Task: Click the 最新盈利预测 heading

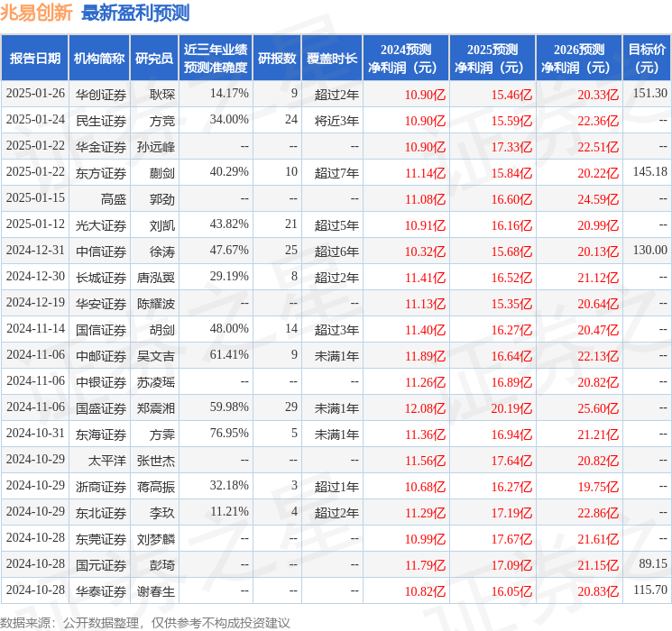Action: (135, 13)
